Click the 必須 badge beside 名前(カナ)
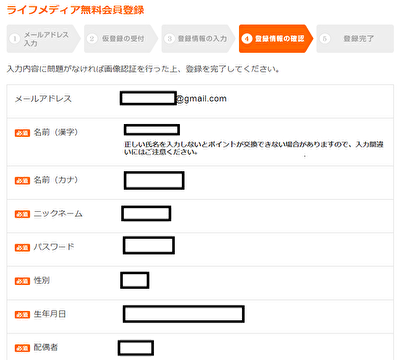The image size is (400, 360). [22, 181]
